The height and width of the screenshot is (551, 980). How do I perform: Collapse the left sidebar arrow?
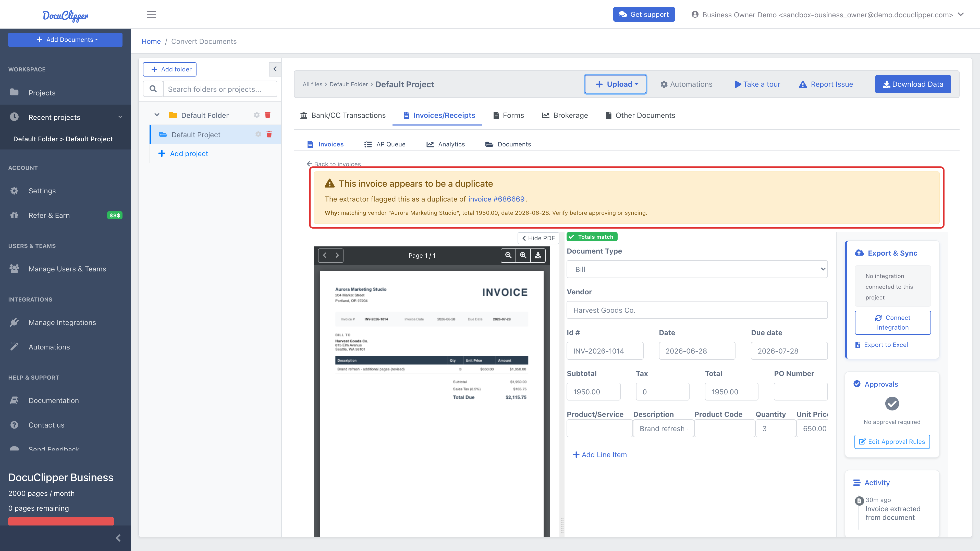pos(118,538)
